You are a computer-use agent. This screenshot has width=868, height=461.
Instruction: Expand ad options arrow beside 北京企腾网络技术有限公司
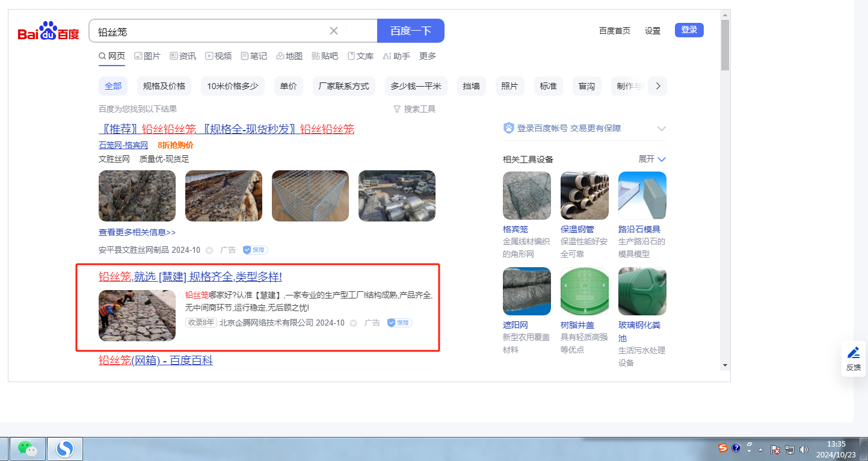tap(354, 323)
